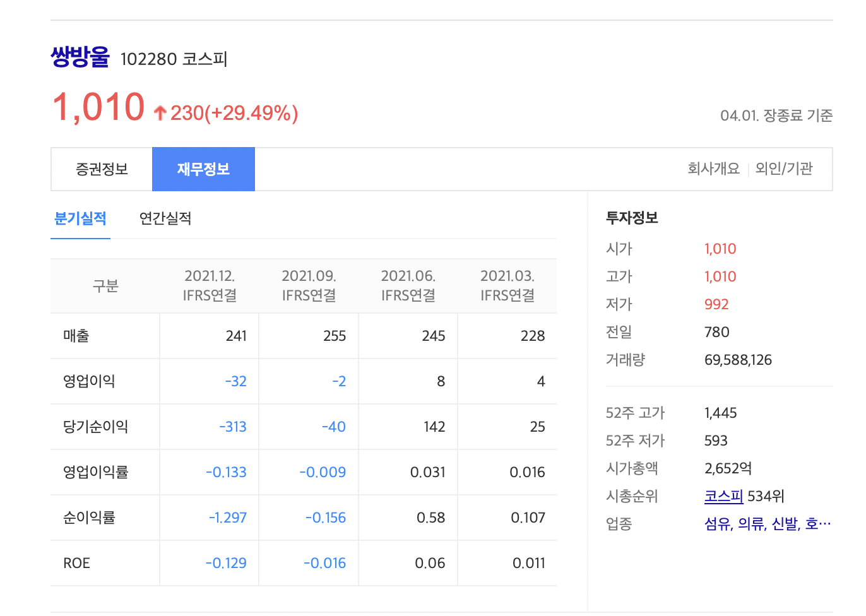This screenshot has width=866, height=616.
Task: Click the 당기순이익 value -313
Action: pos(233,427)
